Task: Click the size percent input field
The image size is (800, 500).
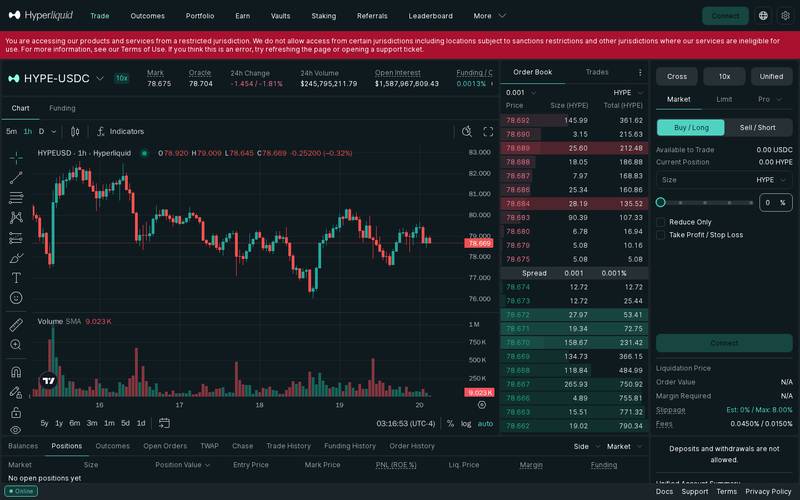Action: click(x=775, y=203)
